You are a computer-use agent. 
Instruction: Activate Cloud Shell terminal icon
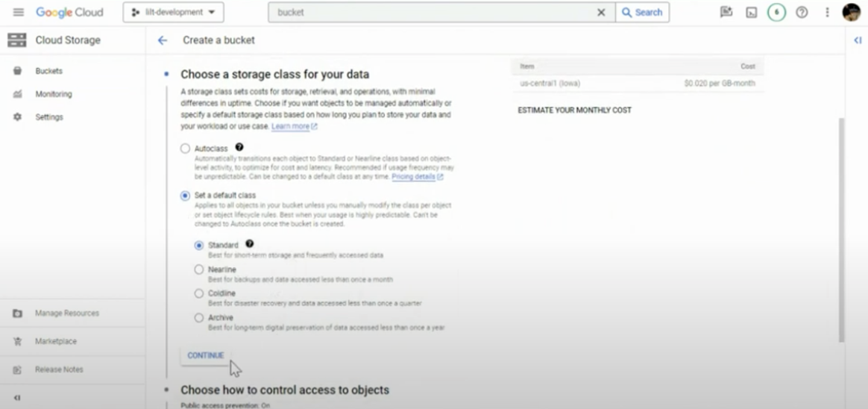751,12
